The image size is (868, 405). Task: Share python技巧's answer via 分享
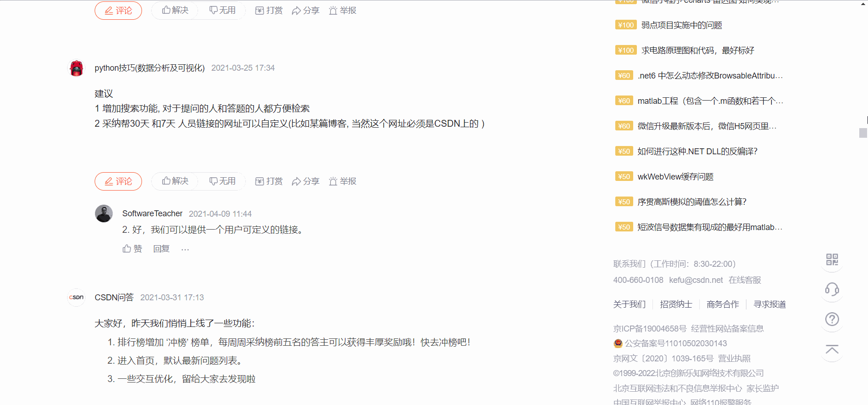306,181
